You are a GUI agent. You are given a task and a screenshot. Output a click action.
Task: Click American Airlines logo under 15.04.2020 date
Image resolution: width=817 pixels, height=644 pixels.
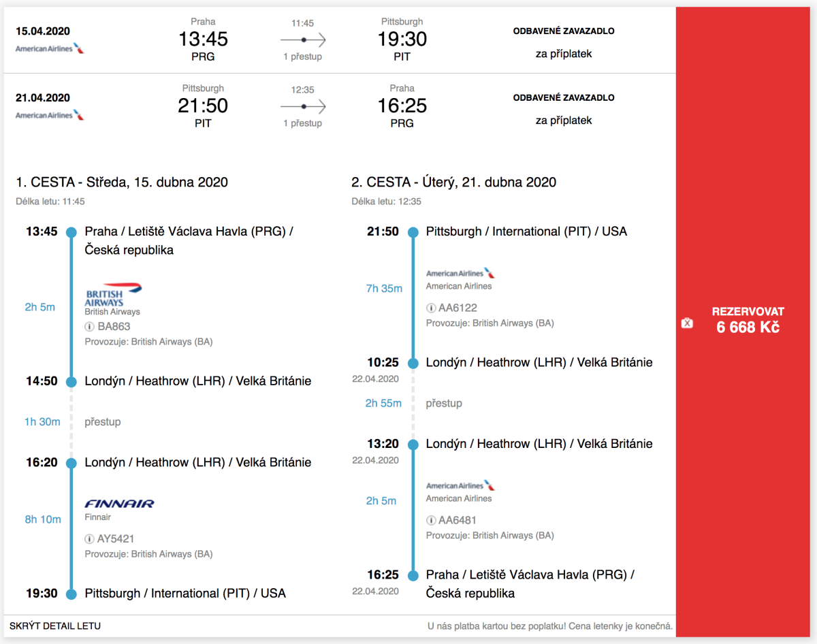point(50,48)
